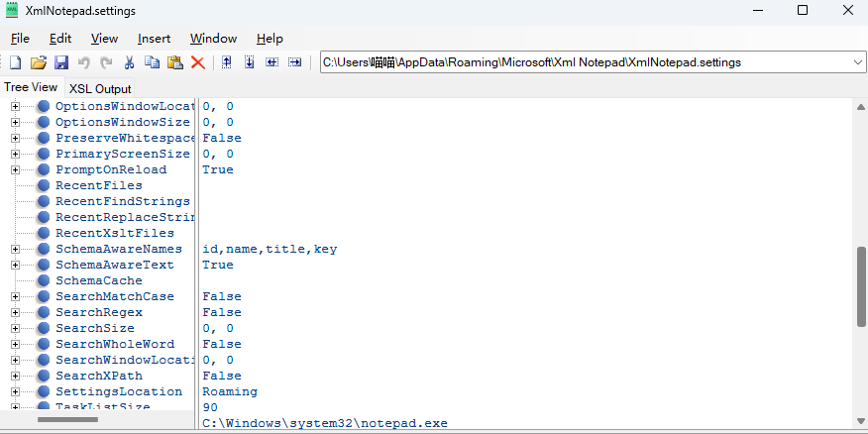Expand the SearchWindowLocation node
The width and height of the screenshot is (868, 434).
(x=15, y=360)
